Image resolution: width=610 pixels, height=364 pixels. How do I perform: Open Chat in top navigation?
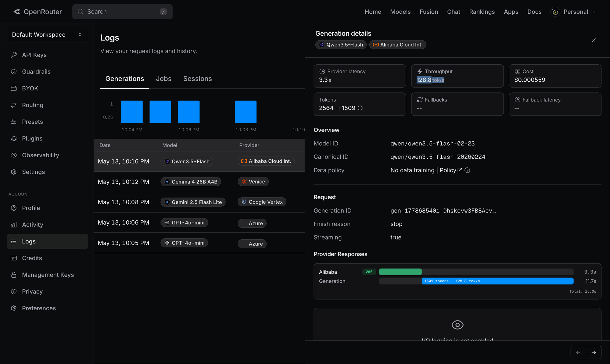[x=454, y=12]
